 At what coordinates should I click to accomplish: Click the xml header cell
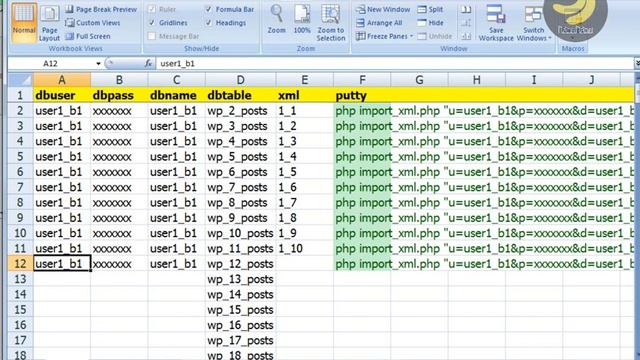click(x=304, y=95)
